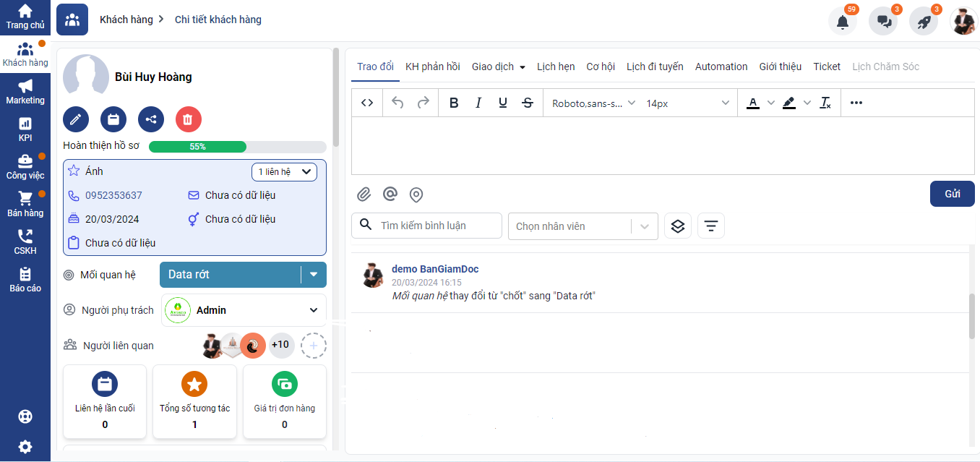Toggle the layers stack icon beside the filter
The height and width of the screenshot is (462, 980).
[x=678, y=226]
